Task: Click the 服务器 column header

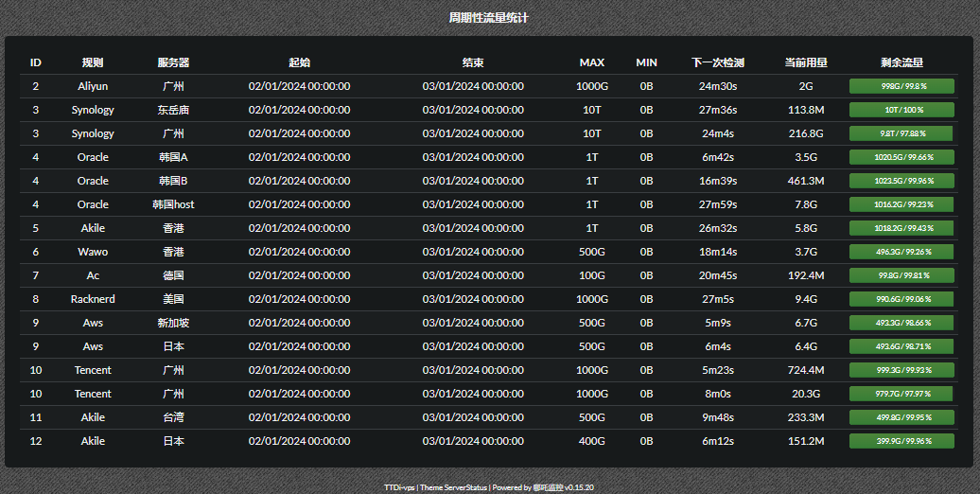Action: (173, 62)
